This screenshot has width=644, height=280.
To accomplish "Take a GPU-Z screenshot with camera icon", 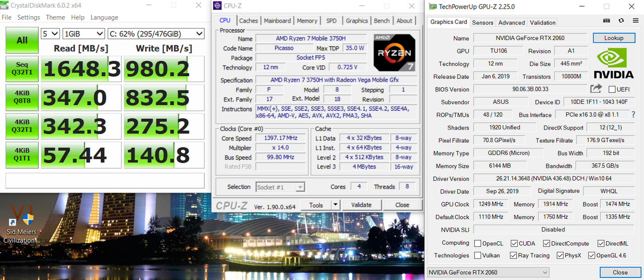I will tap(607, 21).
